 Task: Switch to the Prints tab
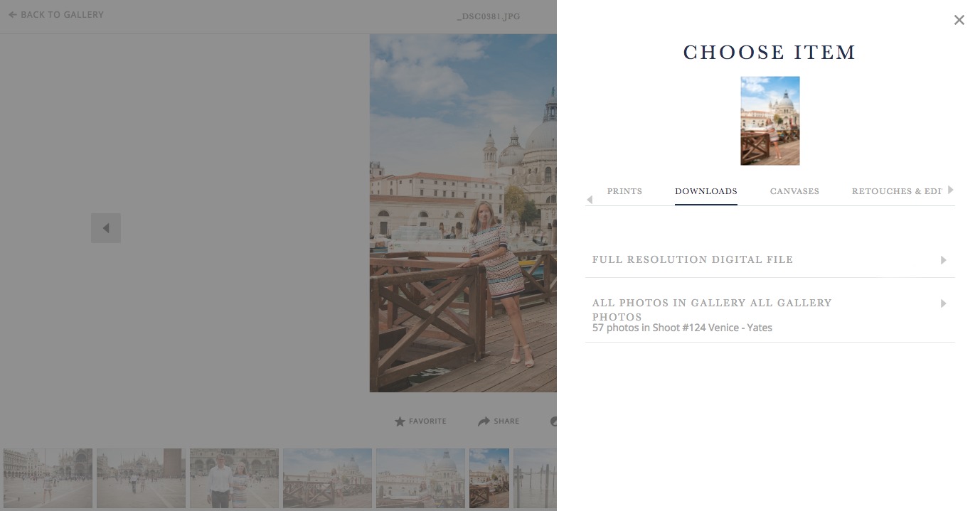tap(624, 191)
